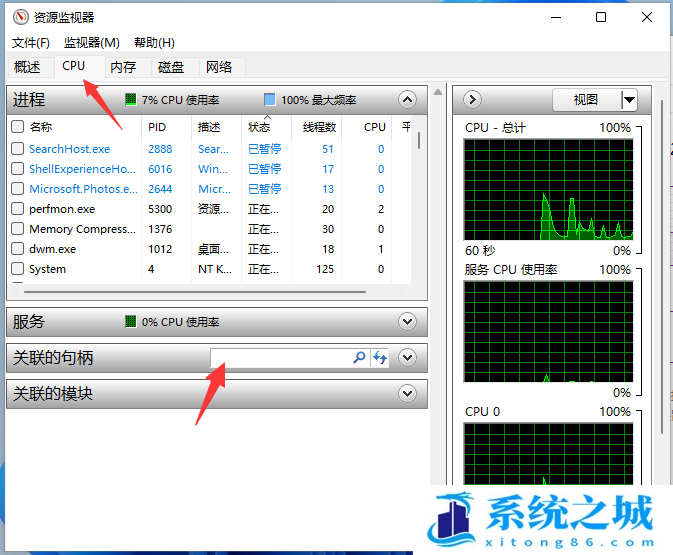Open the 视图 dropdown arrow

coord(628,99)
